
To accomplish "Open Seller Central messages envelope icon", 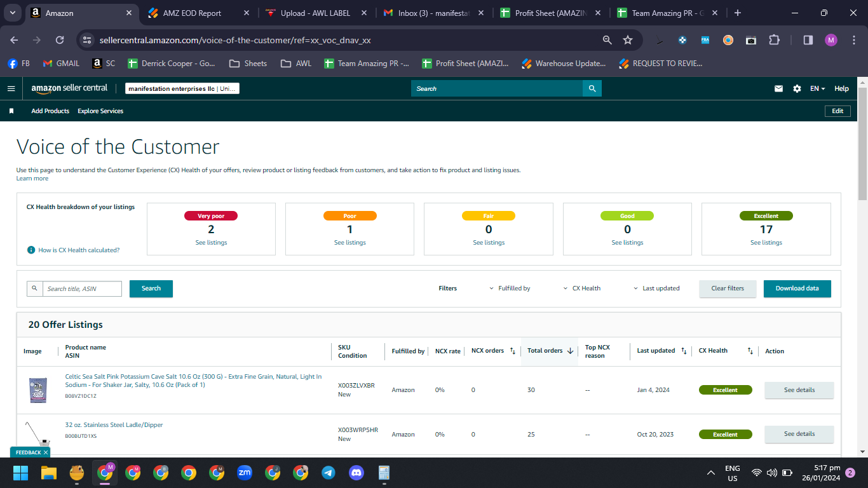I will point(778,89).
